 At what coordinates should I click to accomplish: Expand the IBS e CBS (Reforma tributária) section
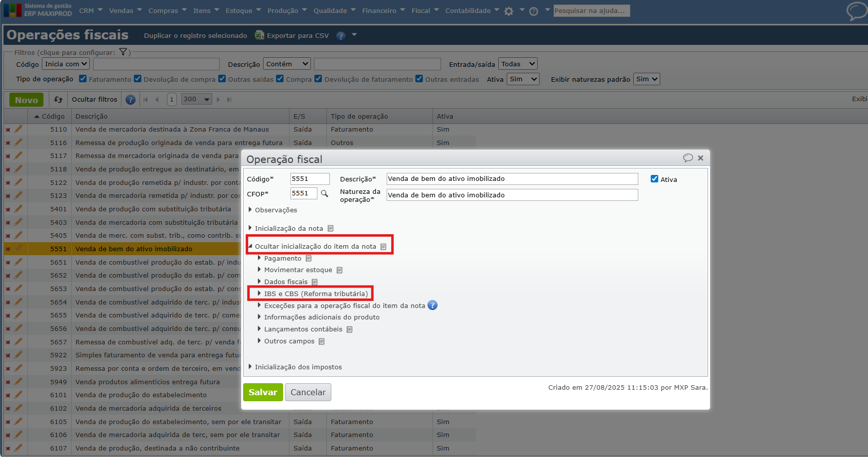click(312, 294)
